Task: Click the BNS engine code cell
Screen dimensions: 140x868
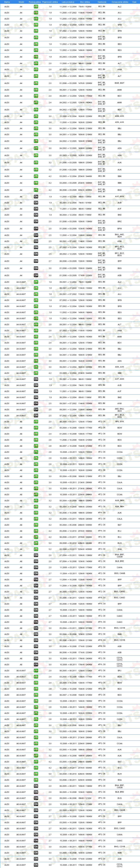Action: [x=119, y=190]
